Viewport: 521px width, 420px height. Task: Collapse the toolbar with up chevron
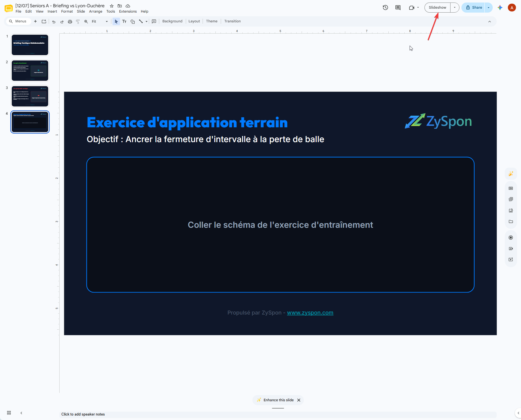tap(490, 22)
